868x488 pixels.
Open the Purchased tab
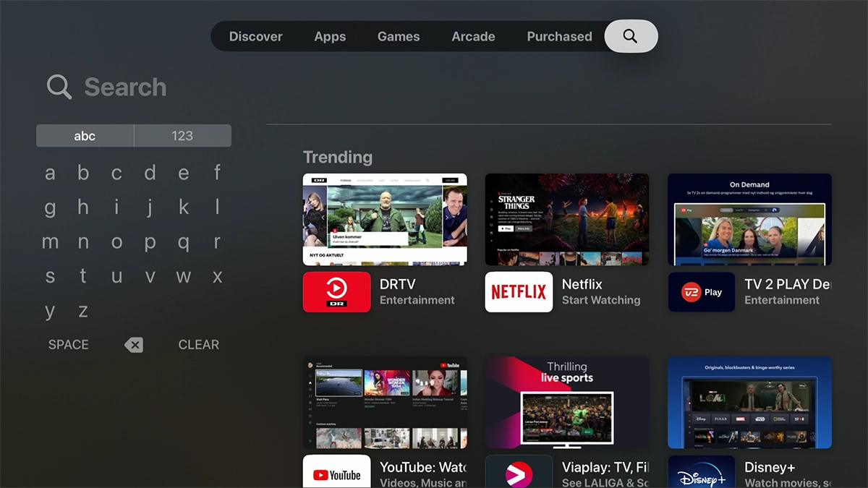(x=559, y=36)
